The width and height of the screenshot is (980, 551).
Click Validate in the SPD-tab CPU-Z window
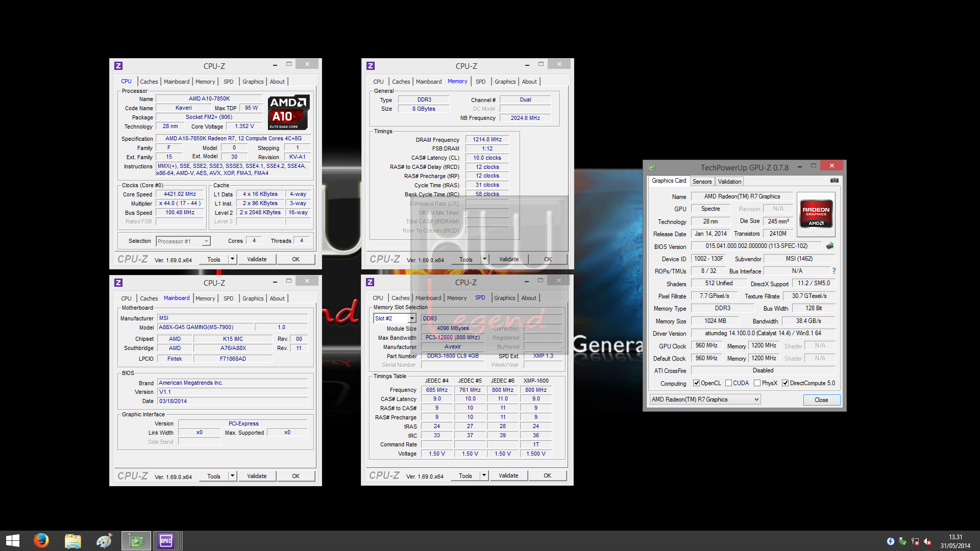[508, 475]
